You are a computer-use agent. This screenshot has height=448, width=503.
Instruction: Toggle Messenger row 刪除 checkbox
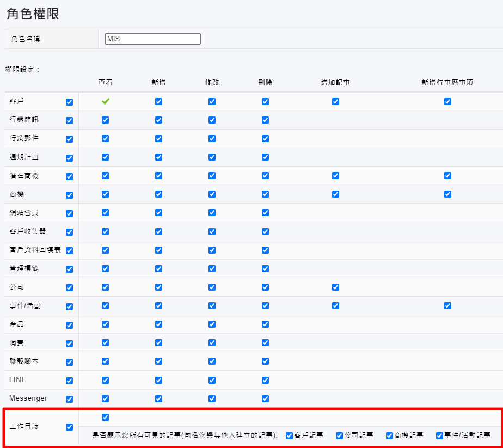(265, 398)
